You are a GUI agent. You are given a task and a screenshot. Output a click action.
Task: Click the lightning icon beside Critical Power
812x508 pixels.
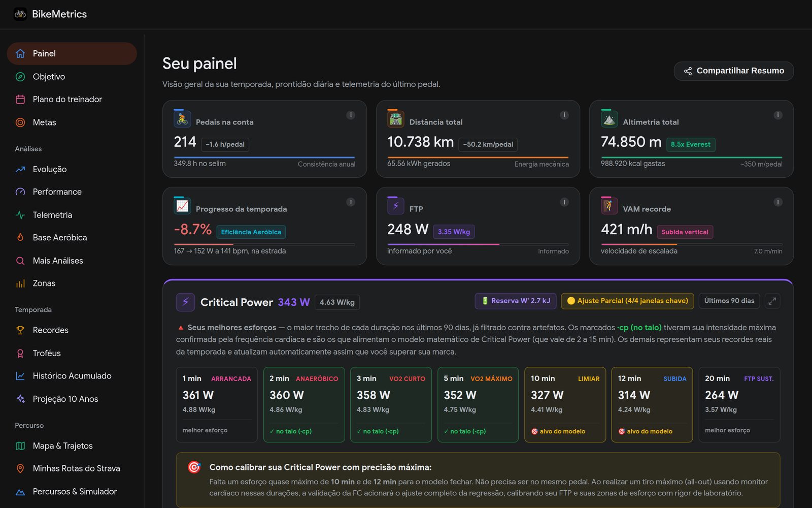point(185,302)
